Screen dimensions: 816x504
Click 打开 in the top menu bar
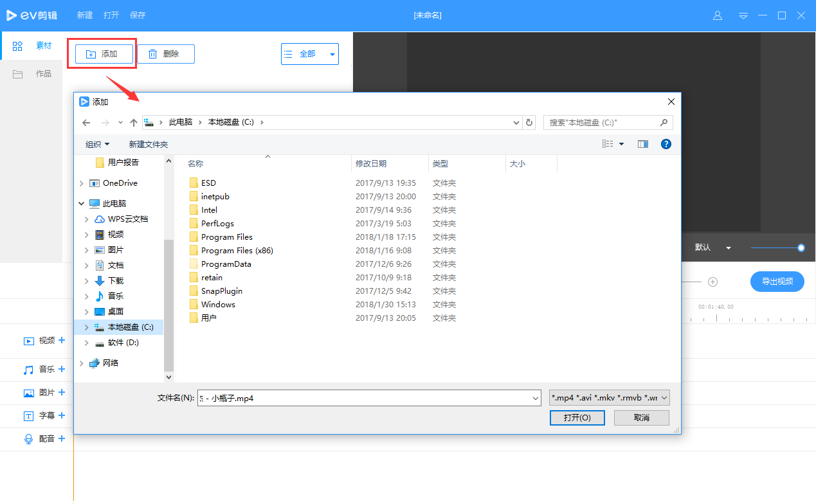pos(111,15)
